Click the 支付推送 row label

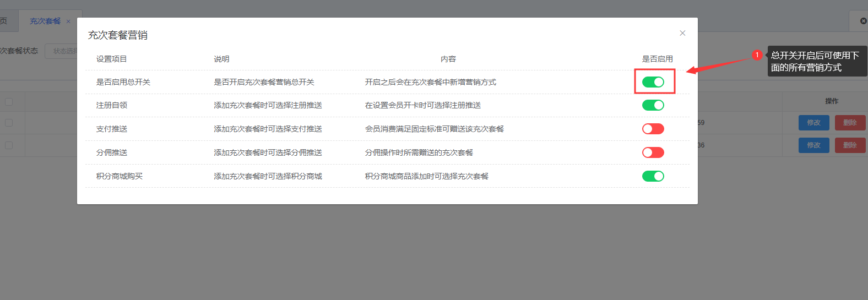coord(112,129)
